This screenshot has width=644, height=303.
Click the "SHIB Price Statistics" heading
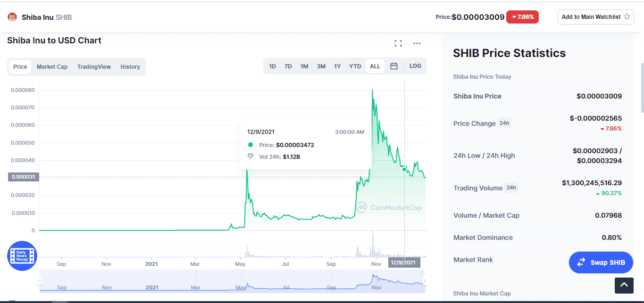pyautogui.click(x=510, y=53)
